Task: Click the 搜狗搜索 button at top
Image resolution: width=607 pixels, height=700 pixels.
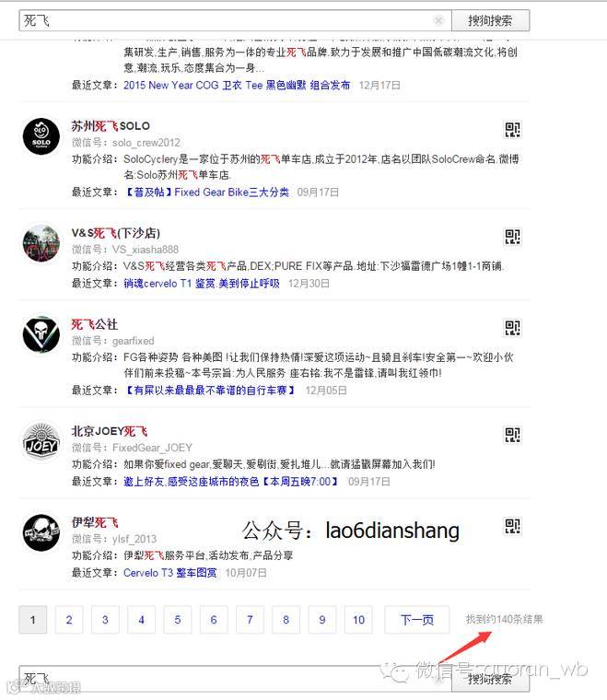Action: pyautogui.click(x=491, y=20)
